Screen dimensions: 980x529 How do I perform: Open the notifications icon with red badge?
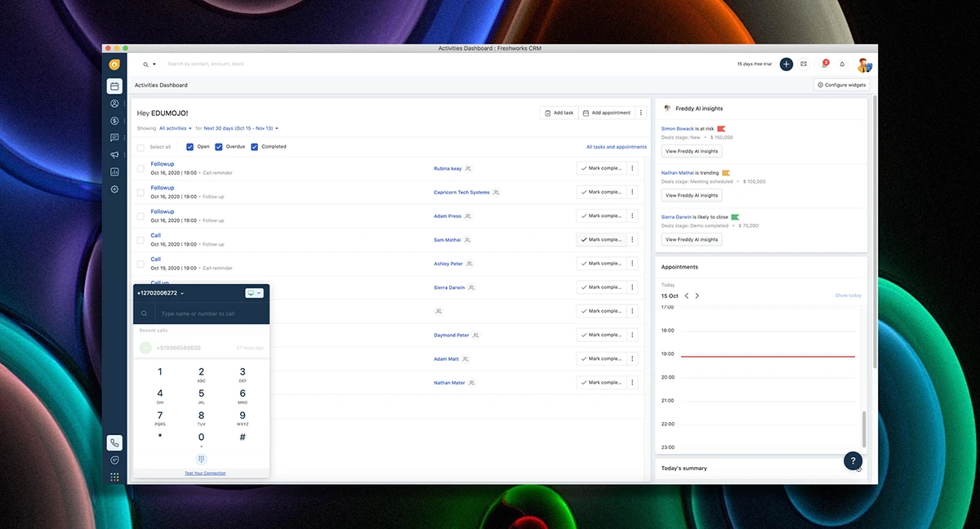[x=823, y=64]
